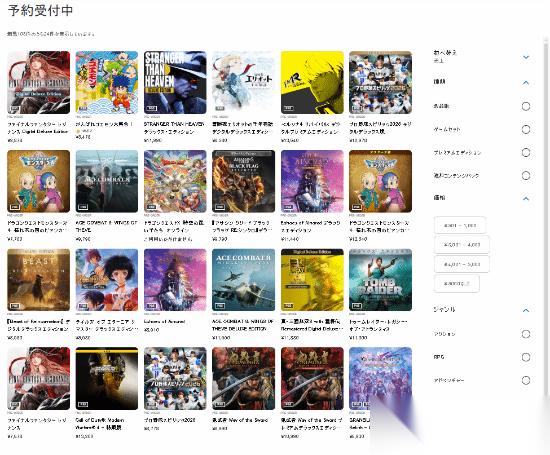
Task: Open the Stranger Than Heaven cover art
Action: pos(175,82)
